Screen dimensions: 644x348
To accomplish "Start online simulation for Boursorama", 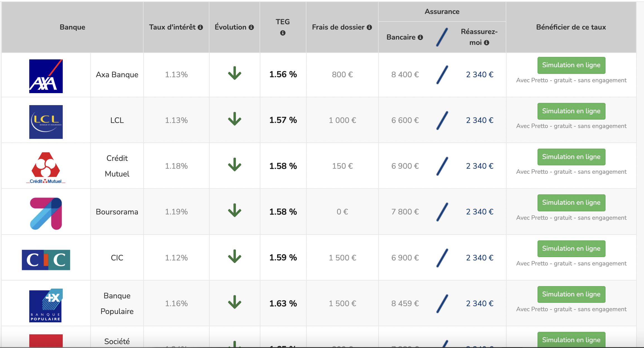I will pyautogui.click(x=571, y=203).
